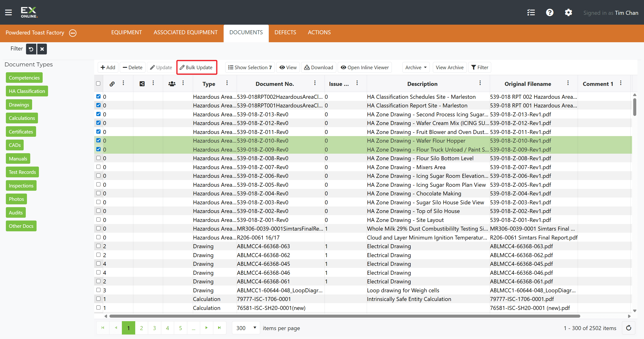Click the Bulk Update button
This screenshot has height=339, width=644.
(x=196, y=68)
